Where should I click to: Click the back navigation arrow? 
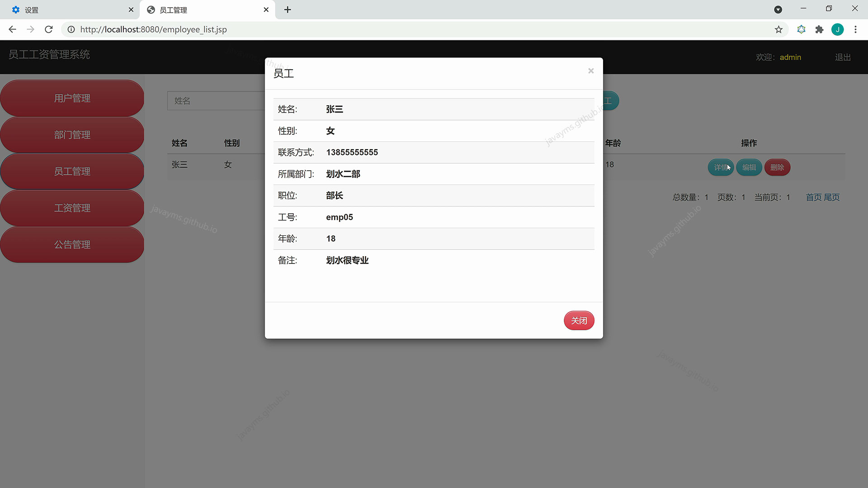click(x=12, y=29)
